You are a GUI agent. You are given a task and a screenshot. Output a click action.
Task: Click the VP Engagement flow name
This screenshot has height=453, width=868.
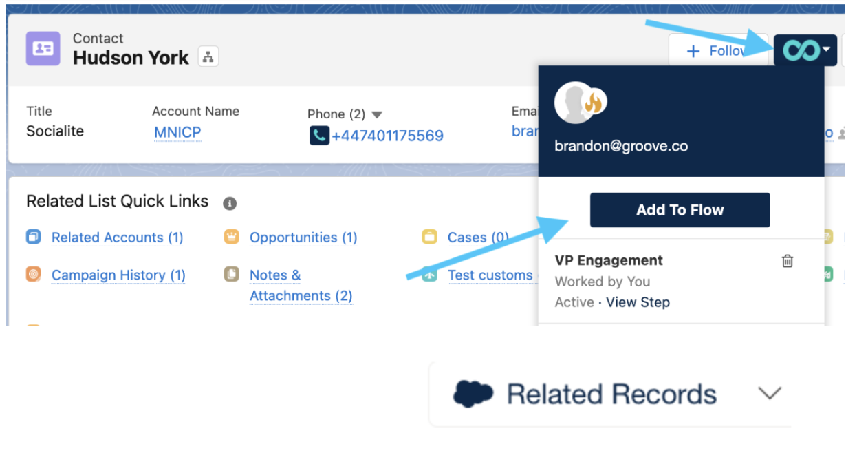(x=609, y=260)
